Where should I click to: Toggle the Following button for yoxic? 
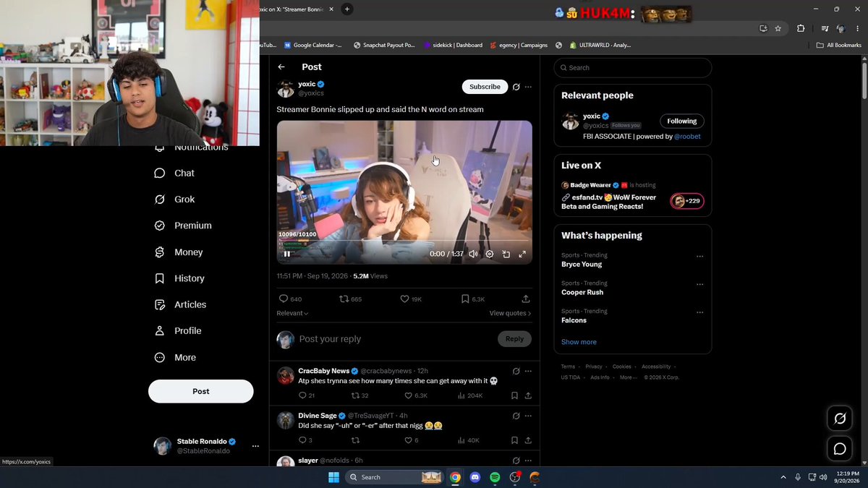(682, 121)
